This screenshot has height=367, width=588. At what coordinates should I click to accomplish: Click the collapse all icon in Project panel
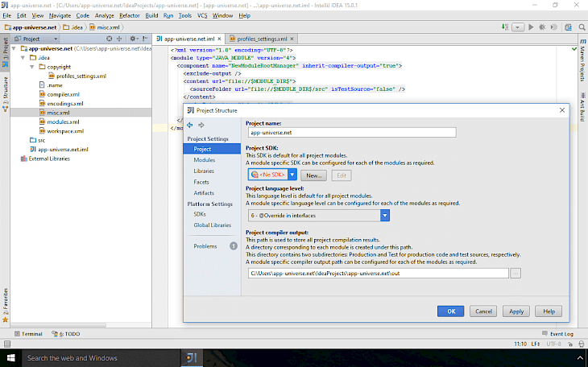coord(119,39)
